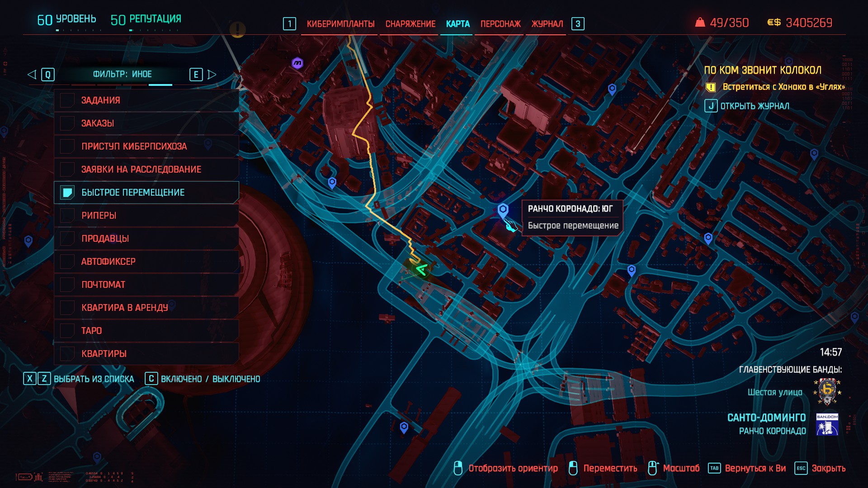Image resolution: width=868 pixels, height=488 pixels.
Task: Switch to the Журнал tab
Action: [547, 24]
